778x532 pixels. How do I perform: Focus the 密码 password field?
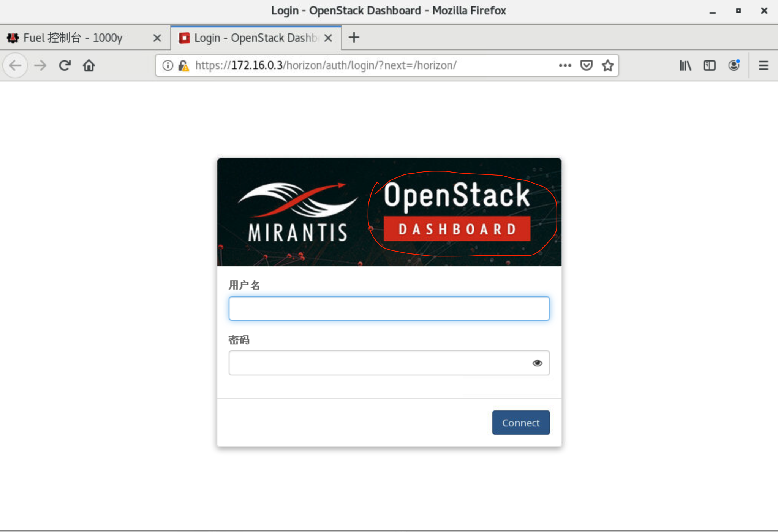pyautogui.click(x=389, y=363)
